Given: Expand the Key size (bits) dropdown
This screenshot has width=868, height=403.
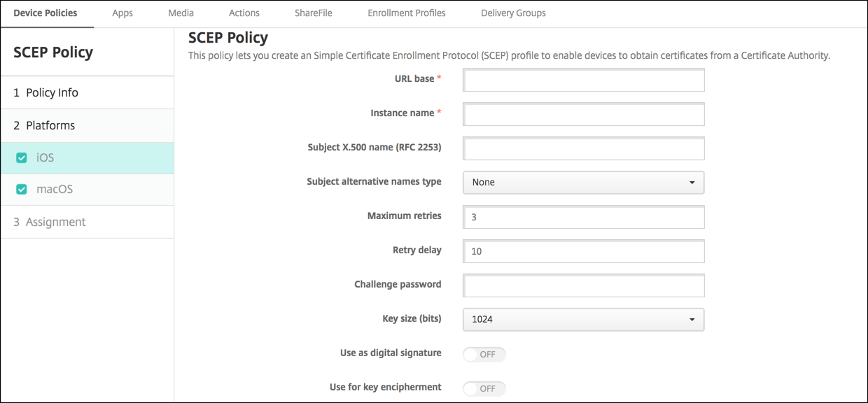Looking at the screenshot, I should tap(583, 320).
